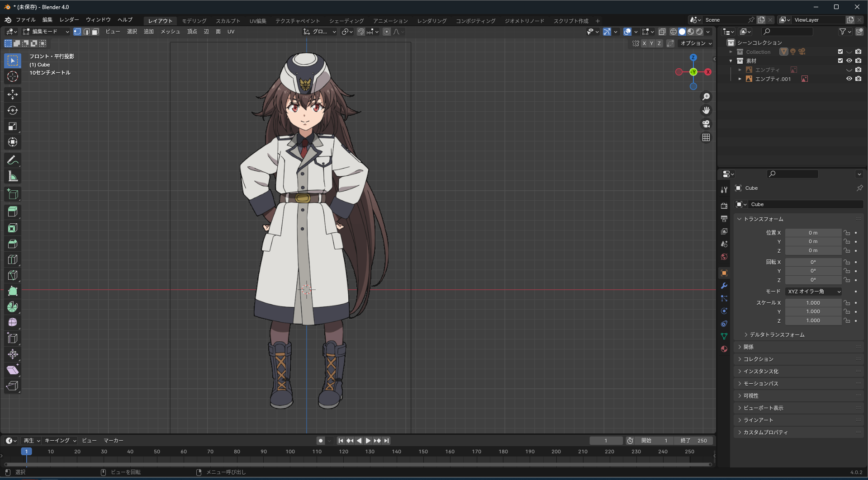Open the Modifier properties wrench tab
This screenshot has width=868, height=480.
pyautogui.click(x=724, y=286)
